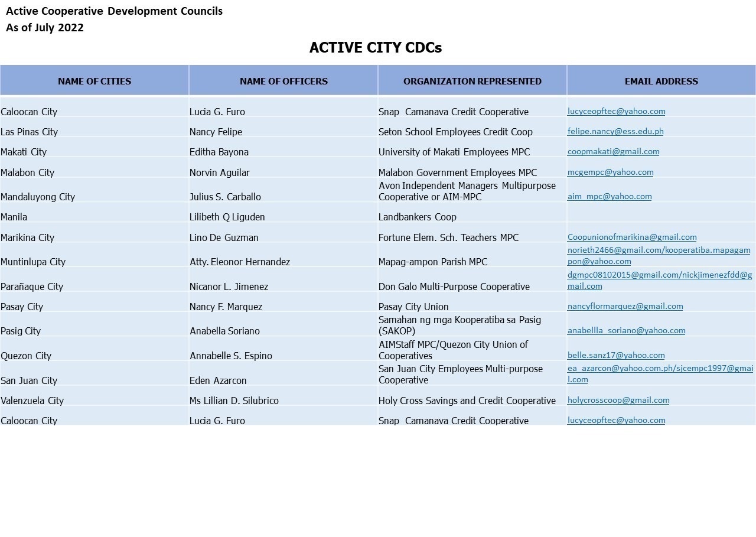Click officer name Editha Bayona

(x=219, y=152)
